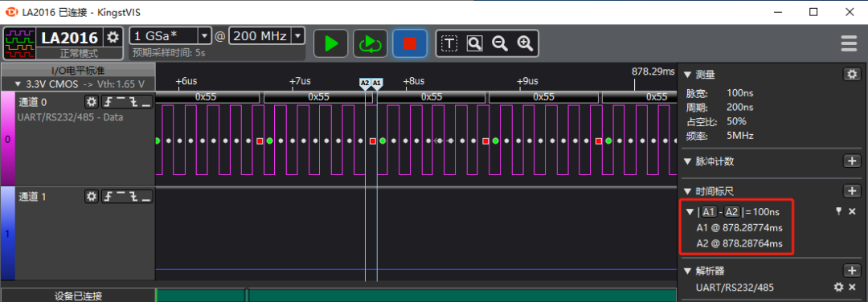Open the sample depth 1 GSa dropdown

(204, 36)
